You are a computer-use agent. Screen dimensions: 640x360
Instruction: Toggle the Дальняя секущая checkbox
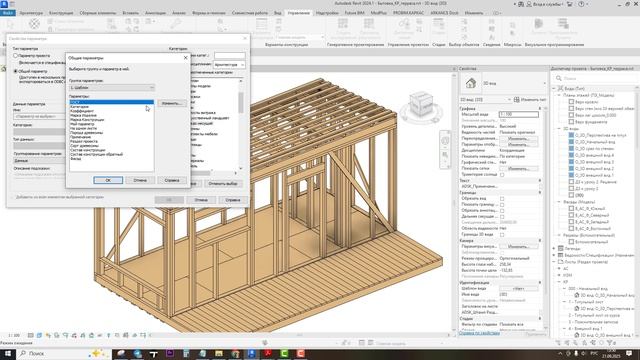pos(502,217)
